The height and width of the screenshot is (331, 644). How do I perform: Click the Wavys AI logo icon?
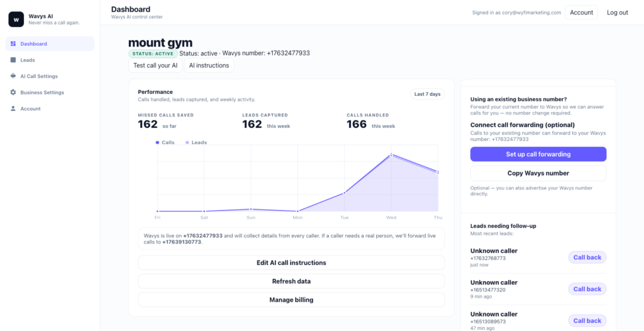click(16, 20)
